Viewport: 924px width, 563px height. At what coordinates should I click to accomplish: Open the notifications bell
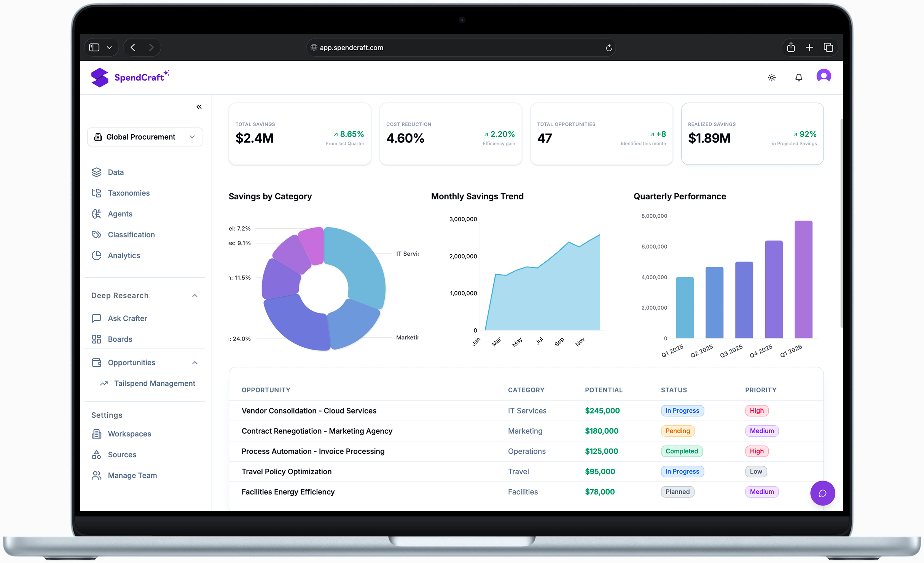pos(799,77)
